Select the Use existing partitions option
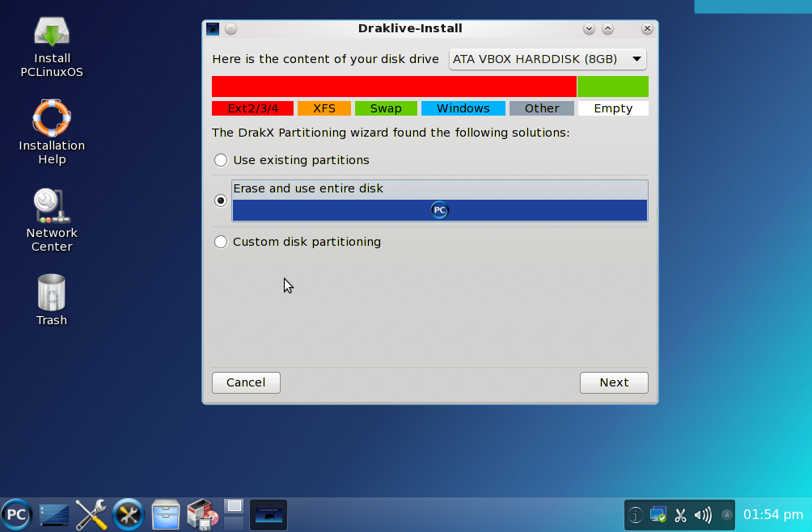This screenshot has height=532, width=812. click(x=291, y=160)
